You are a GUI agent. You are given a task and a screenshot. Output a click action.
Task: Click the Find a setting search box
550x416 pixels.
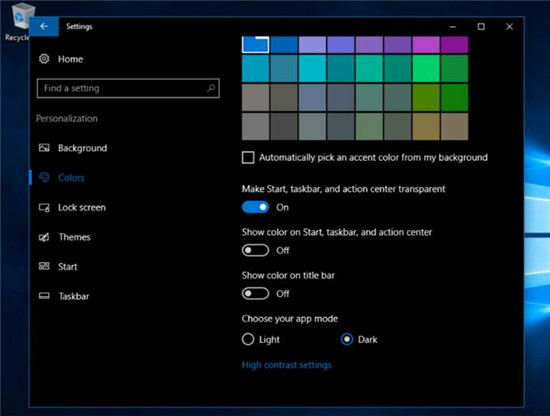[x=128, y=88]
